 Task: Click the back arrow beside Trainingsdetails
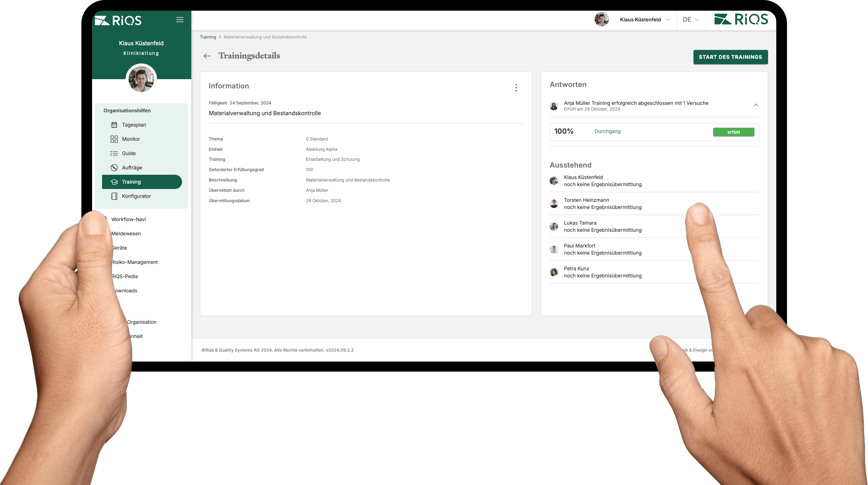pos(207,56)
